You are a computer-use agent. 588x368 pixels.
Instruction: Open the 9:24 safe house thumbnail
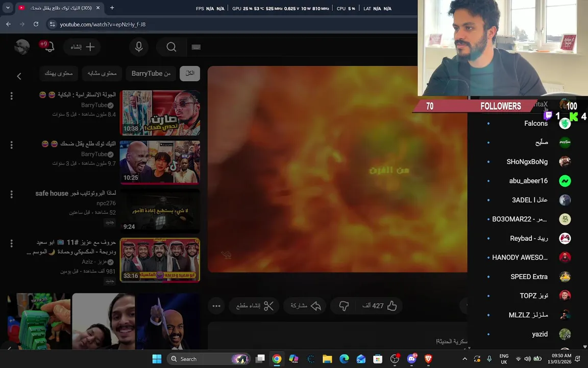[160, 211]
